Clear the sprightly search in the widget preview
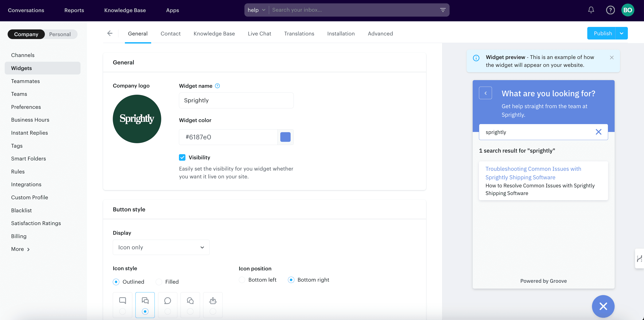This screenshot has height=320, width=644. [x=598, y=132]
